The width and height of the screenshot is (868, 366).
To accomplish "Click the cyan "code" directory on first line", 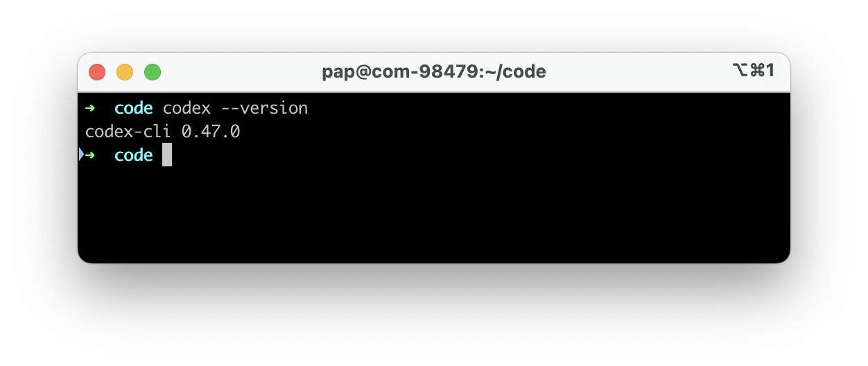I will click(x=134, y=108).
